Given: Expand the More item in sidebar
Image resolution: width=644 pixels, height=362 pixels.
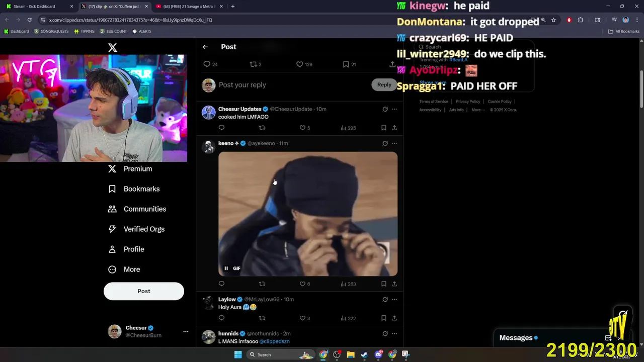Looking at the screenshot, I should [x=124, y=269].
